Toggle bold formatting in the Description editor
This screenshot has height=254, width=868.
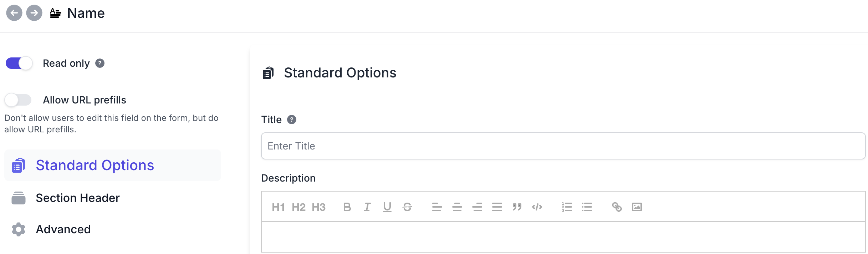347,207
